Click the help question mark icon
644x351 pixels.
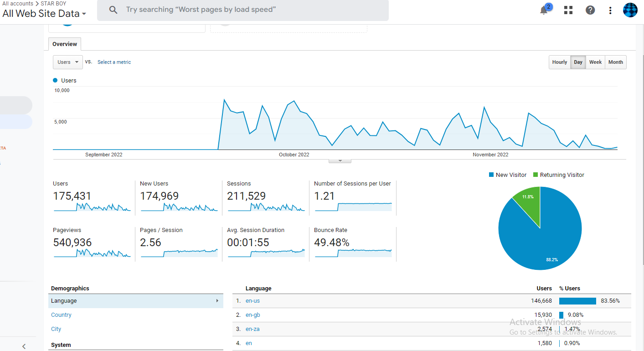tap(590, 10)
